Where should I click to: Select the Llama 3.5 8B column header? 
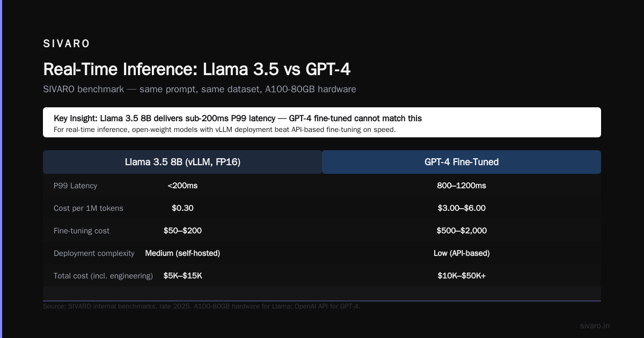point(182,162)
